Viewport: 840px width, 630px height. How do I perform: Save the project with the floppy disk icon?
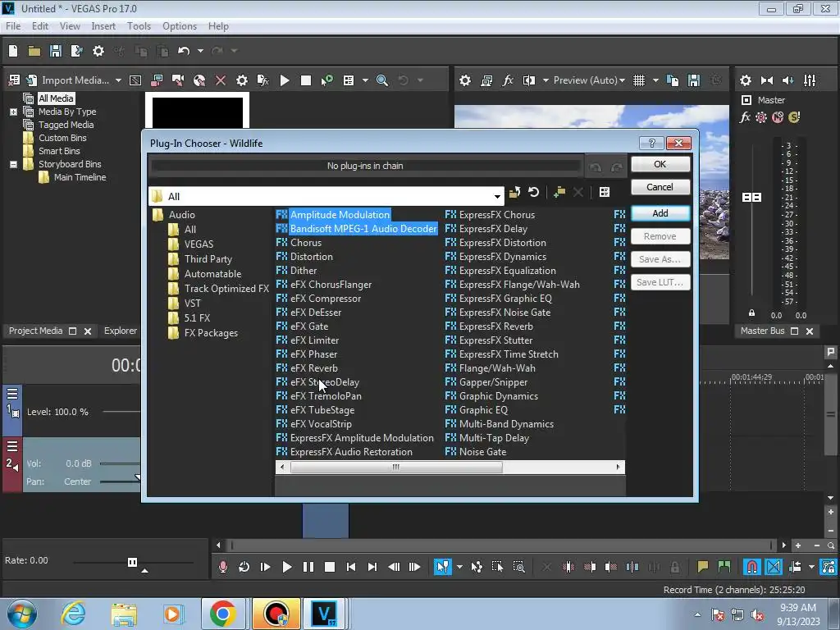point(55,51)
